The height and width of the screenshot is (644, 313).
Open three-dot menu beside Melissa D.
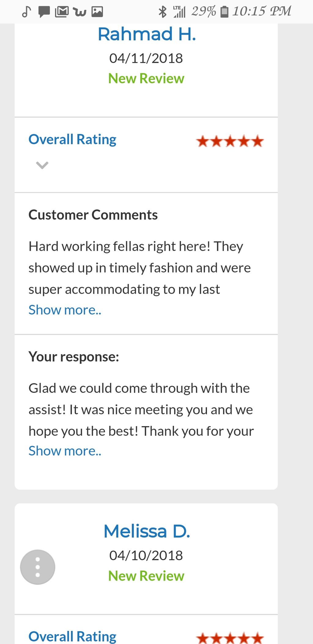click(x=38, y=567)
